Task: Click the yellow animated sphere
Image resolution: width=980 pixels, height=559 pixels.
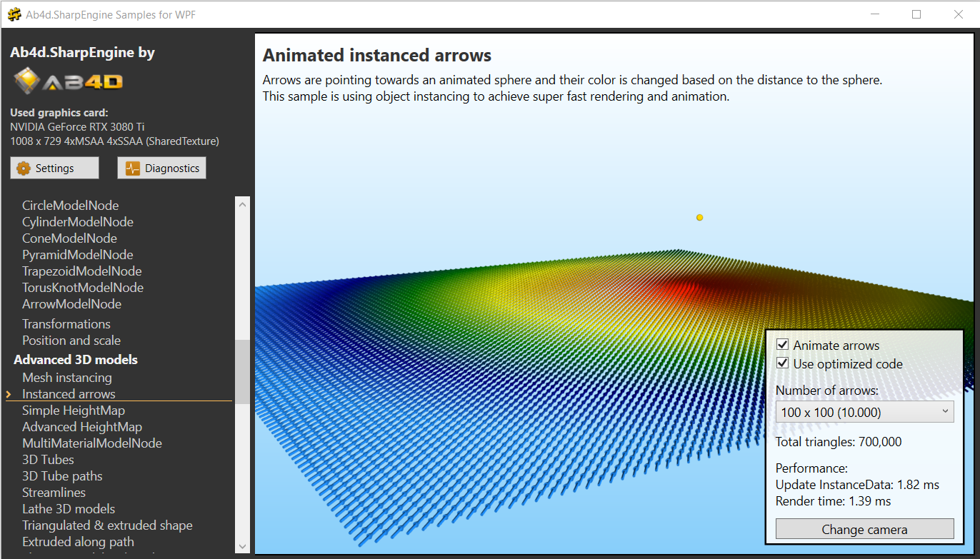Action: 699,217
